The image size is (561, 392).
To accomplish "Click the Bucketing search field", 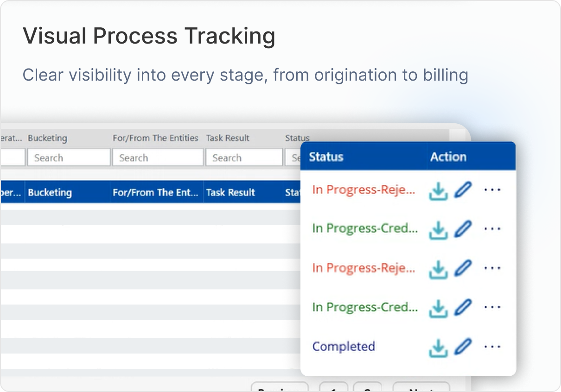I will (x=69, y=158).
